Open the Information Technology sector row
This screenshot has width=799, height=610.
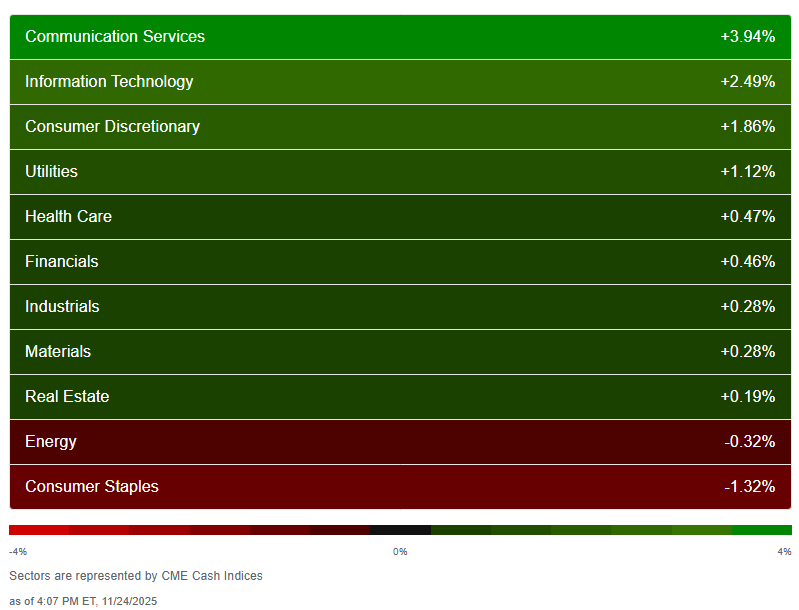[400, 82]
